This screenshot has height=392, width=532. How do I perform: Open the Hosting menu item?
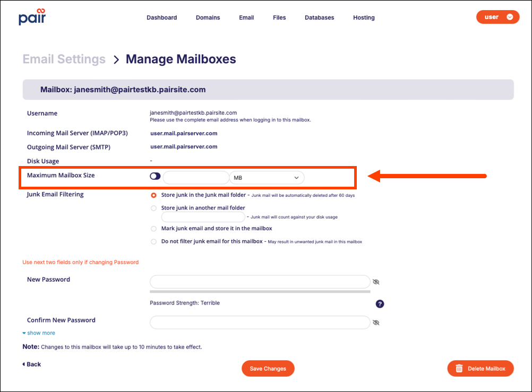tap(364, 18)
